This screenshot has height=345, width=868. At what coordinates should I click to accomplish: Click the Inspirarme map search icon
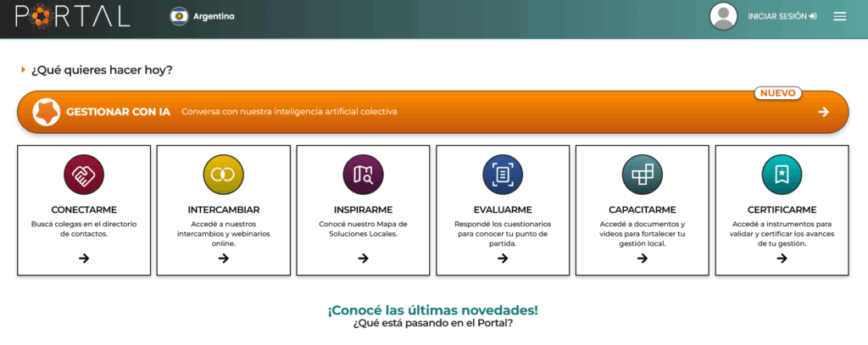click(x=363, y=175)
